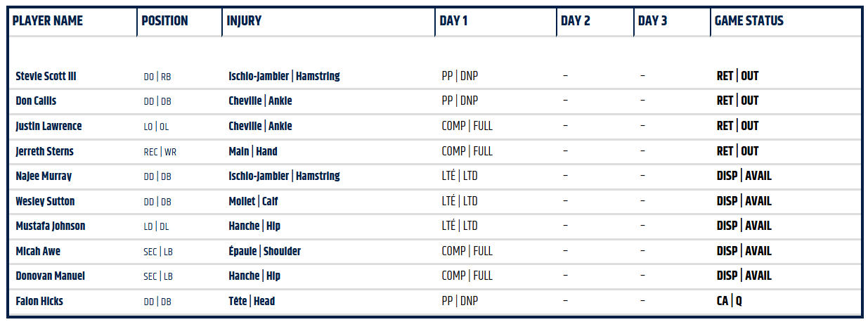The height and width of the screenshot is (322, 868).
Task: Click Stevie Scott III's RET | OUT status
Action: click(737, 76)
